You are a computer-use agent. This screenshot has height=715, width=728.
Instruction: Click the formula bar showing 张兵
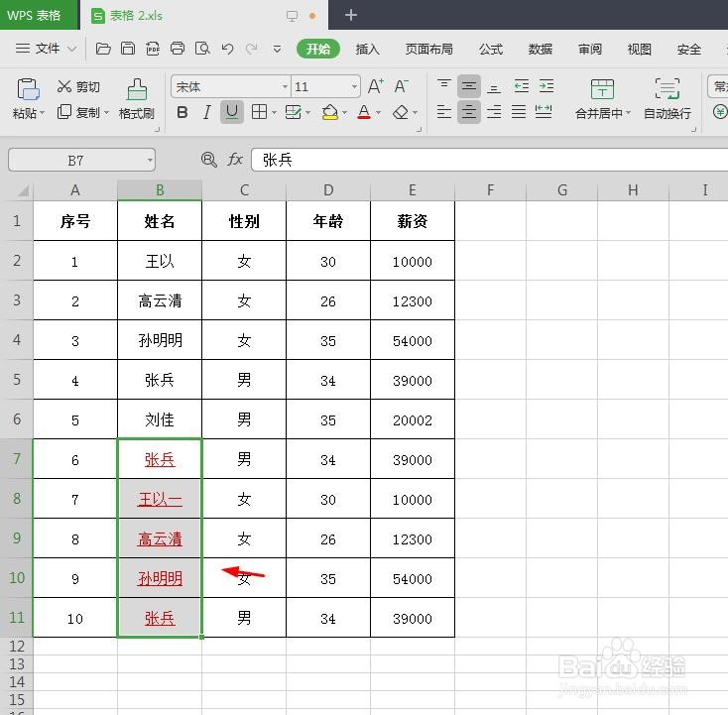click(x=489, y=160)
